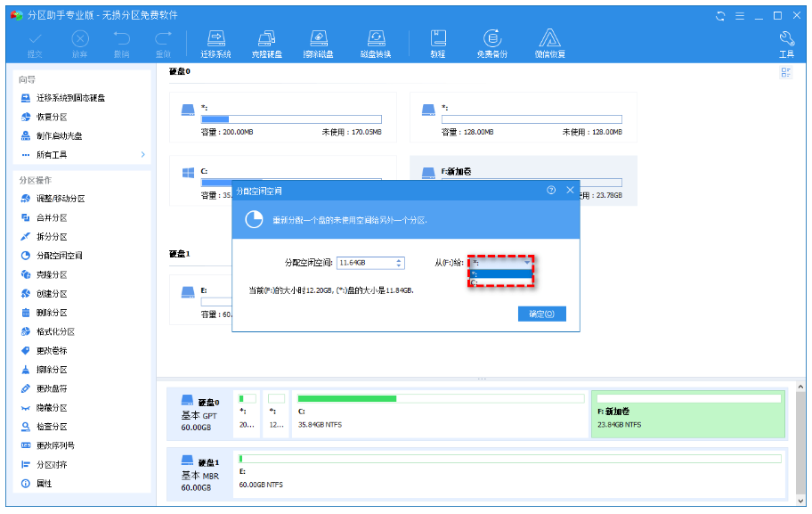Image resolution: width=812 pixels, height=514 pixels.
Task: Click the C: 35.84GB NTFS block in disk map
Action: point(440,413)
